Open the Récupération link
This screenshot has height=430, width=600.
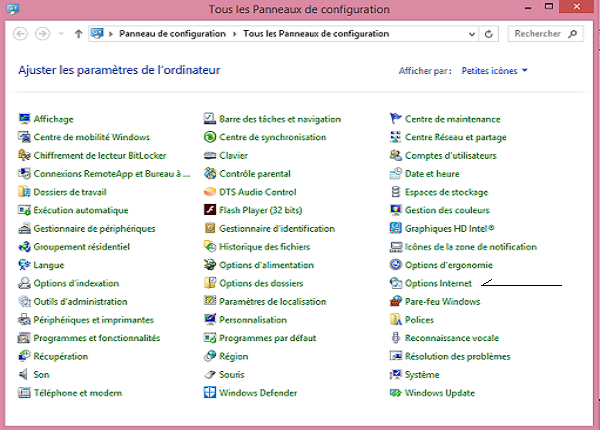pos(60,356)
